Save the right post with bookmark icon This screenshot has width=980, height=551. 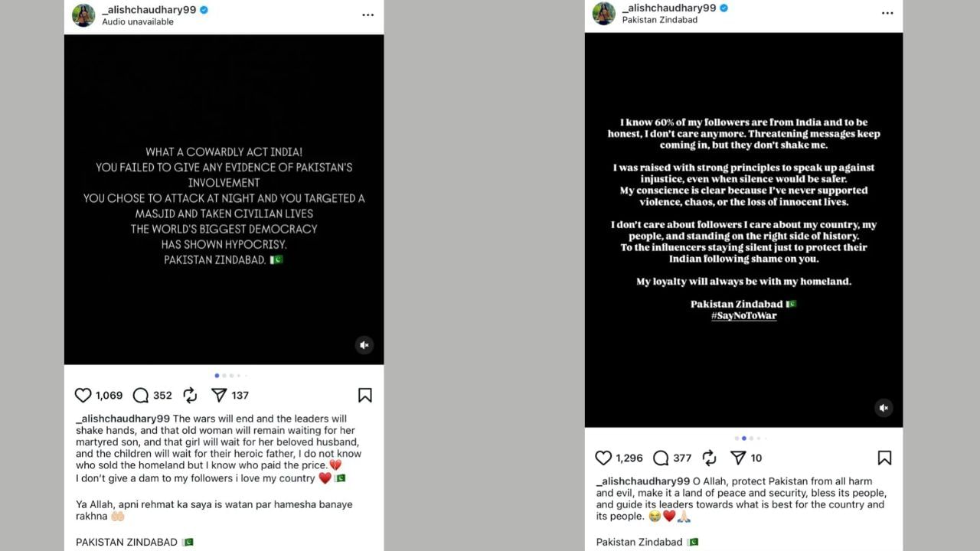[x=884, y=458]
